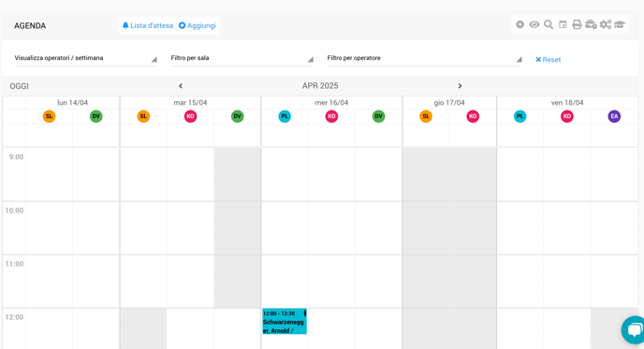Select DV operator avatar under mer 16/04
This screenshot has height=349, width=644.
point(379,116)
